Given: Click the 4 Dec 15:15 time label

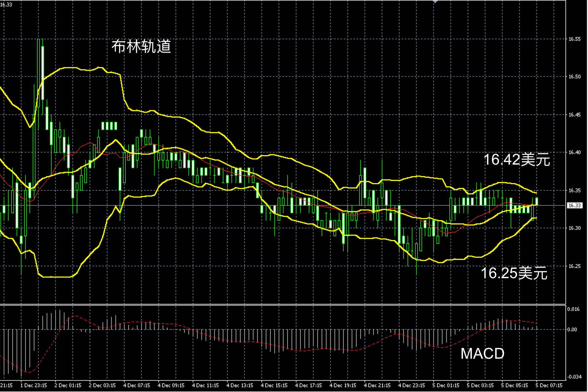Looking at the screenshot, I should (x=274, y=386).
